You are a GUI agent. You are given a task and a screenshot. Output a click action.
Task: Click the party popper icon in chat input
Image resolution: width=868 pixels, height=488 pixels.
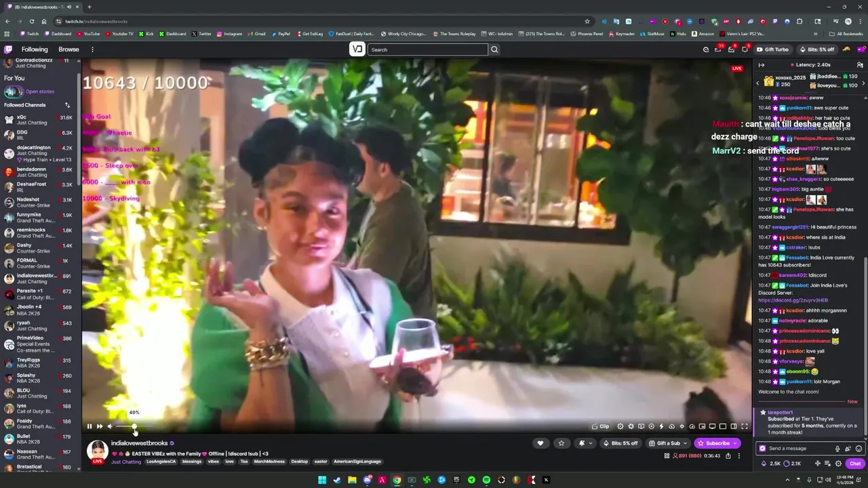(x=848, y=448)
